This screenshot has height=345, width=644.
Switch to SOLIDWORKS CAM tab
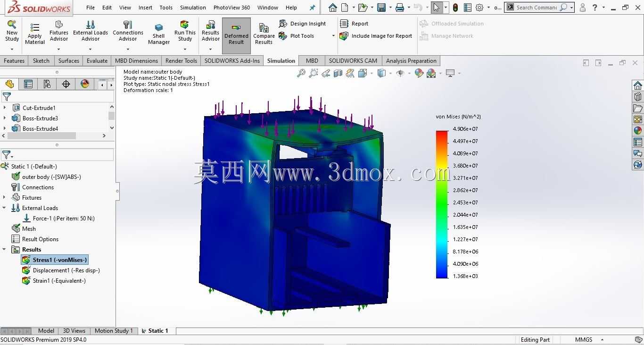[353, 60]
